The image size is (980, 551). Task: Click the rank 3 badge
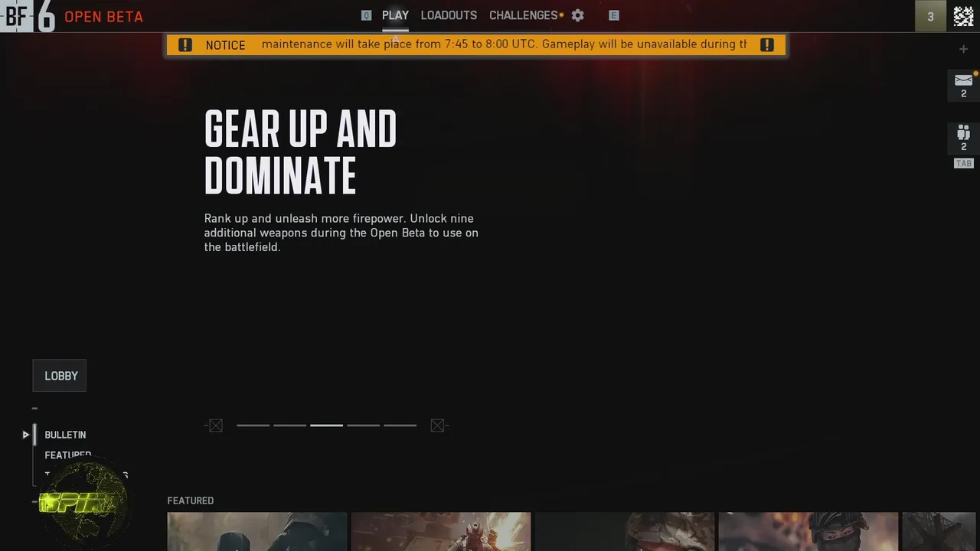click(930, 16)
